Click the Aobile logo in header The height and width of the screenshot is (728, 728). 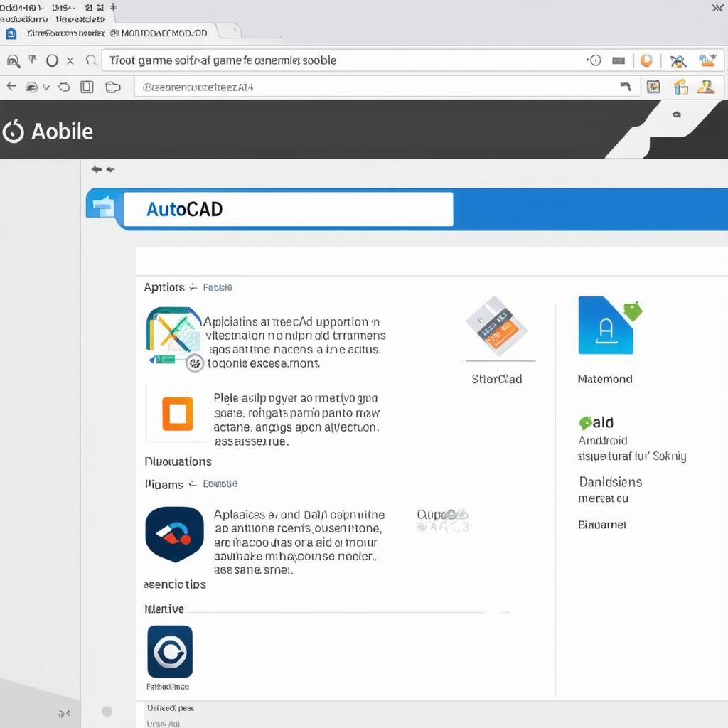(48, 132)
